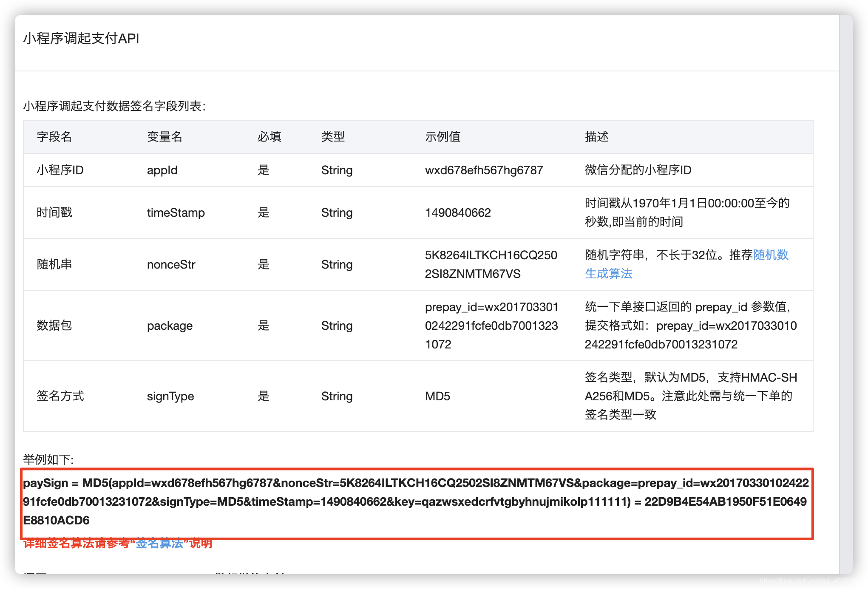The width and height of the screenshot is (868, 589).
Task: Select the 小程序ID field name cell
Action: pyautogui.click(x=60, y=170)
